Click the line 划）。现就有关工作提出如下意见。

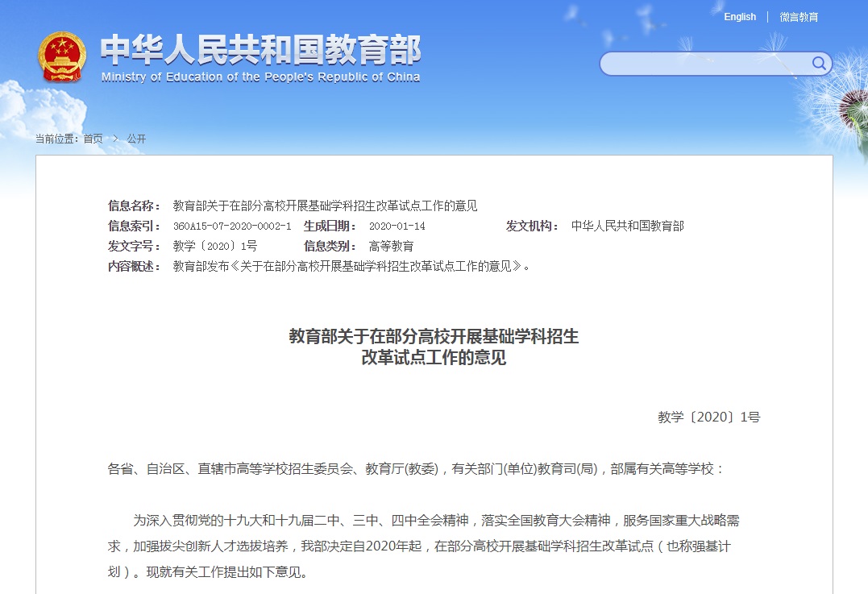[x=208, y=572]
